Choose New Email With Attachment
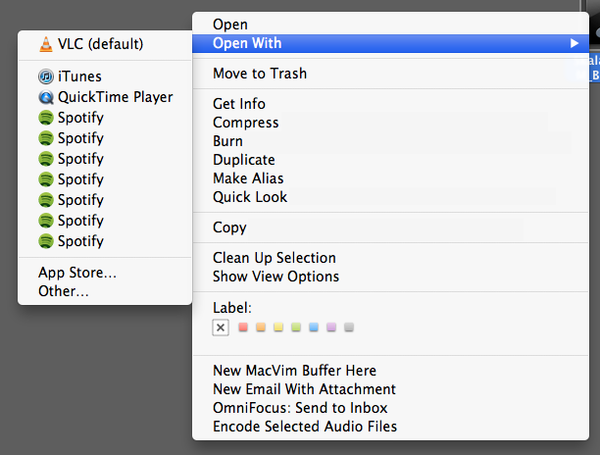The height and width of the screenshot is (455, 600). pyautogui.click(x=390, y=389)
